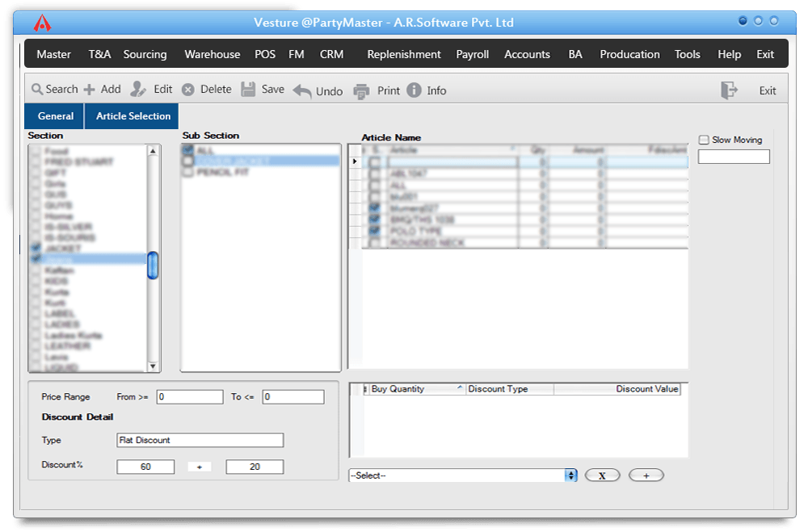The image size is (808, 532).
Task: Check the LEATHER section checkbox
Action: (x=36, y=346)
